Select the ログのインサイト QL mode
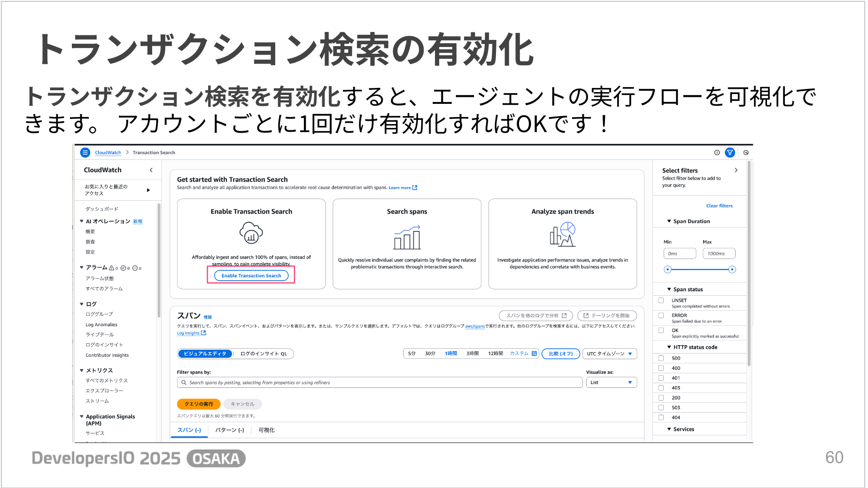This screenshot has height=488, width=868. 263,354
